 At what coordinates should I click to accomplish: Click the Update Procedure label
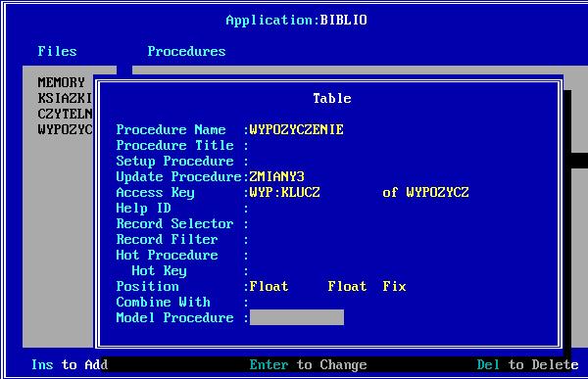pos(179,176)
